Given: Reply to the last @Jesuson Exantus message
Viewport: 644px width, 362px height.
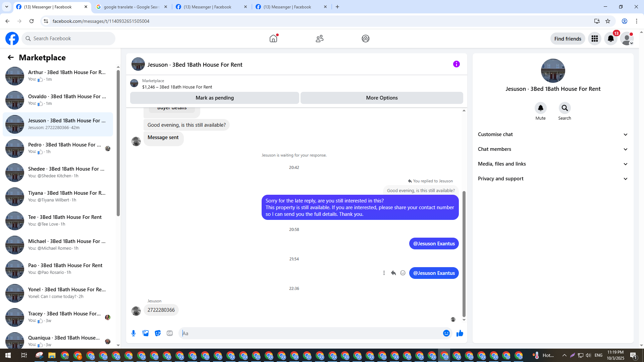Looking at the screenshot, I should coord(393,273).
